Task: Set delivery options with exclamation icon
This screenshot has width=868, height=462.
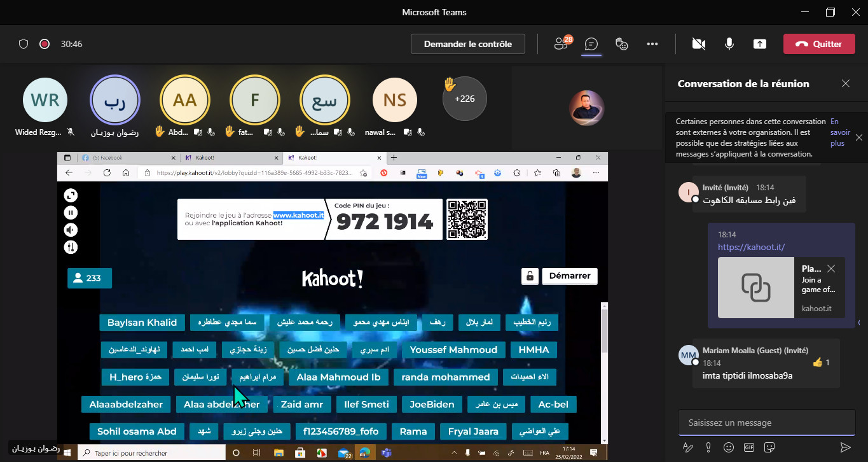Action: (708, 447)
